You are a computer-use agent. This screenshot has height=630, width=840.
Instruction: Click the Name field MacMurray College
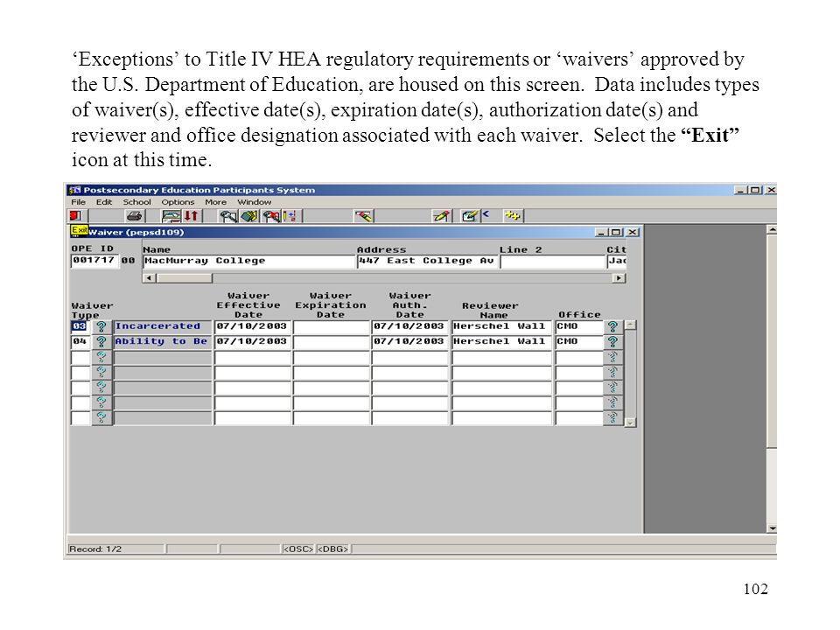point(248,262)
